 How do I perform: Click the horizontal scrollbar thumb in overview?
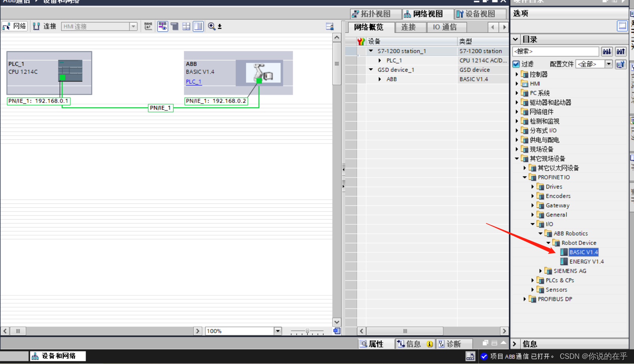(x=405, y=331)
